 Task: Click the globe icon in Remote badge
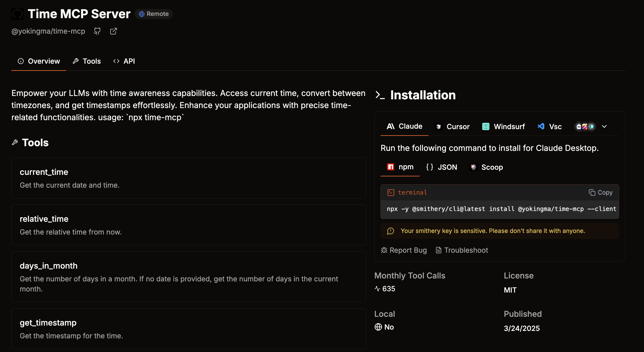click(142, 14)
